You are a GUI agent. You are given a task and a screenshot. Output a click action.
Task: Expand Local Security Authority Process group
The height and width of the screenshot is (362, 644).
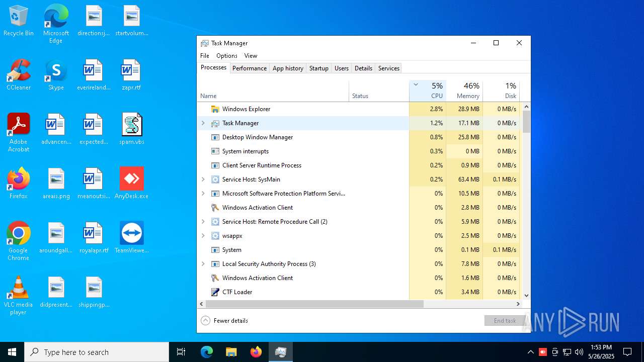coord(203,264)
